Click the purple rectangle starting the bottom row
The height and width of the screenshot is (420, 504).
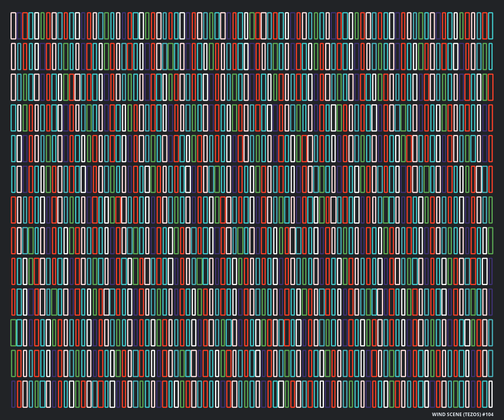(13, 394)
